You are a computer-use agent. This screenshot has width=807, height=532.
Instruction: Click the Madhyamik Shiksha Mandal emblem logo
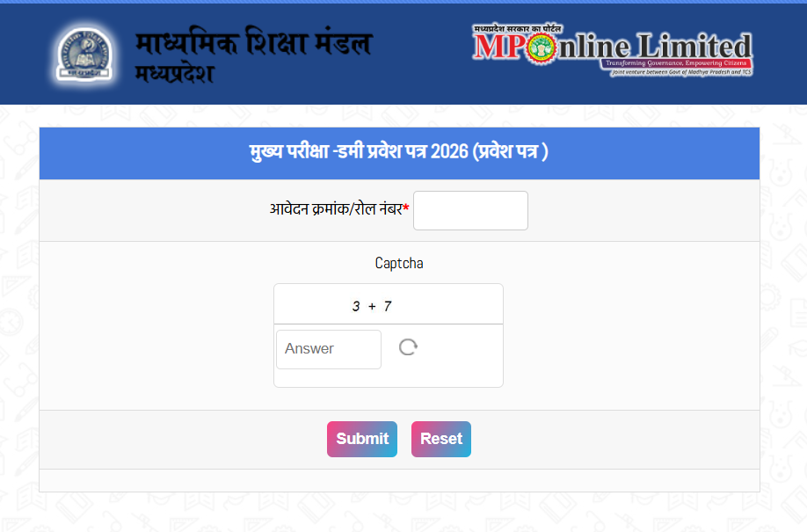click(84, 54)
